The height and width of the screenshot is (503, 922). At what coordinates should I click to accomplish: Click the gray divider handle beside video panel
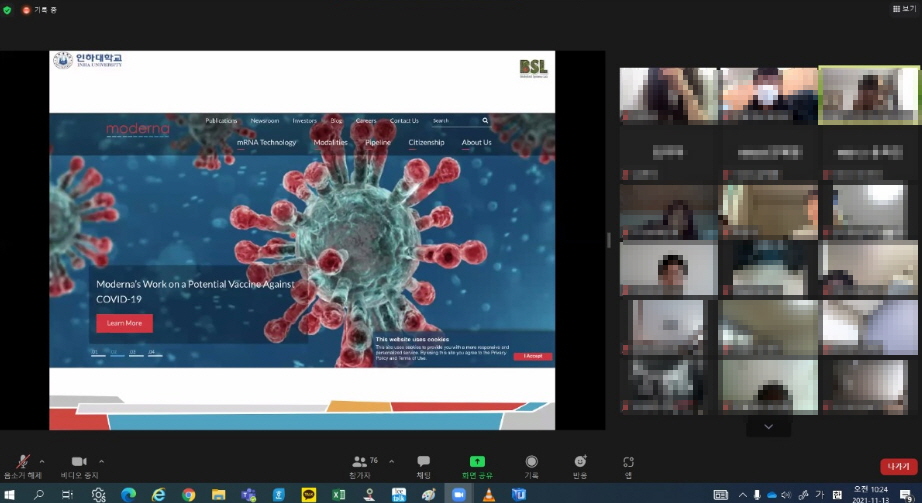pyautogui.click(x=609, y=240)
